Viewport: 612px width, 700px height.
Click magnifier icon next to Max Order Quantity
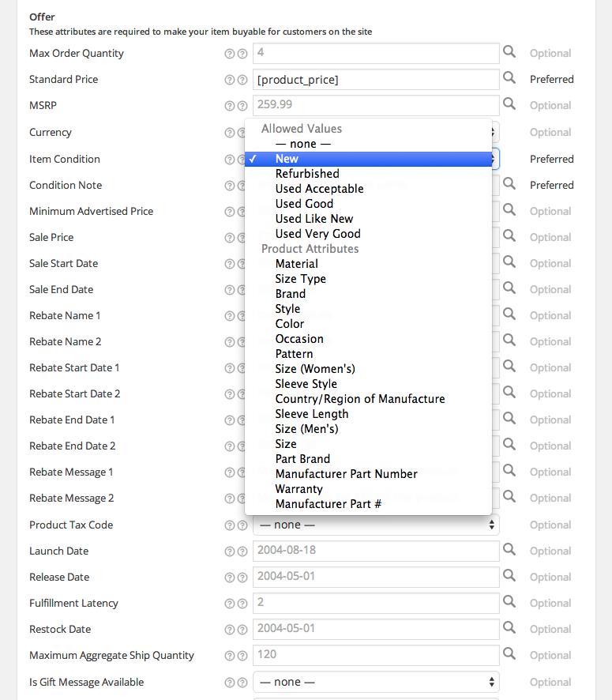pos(509,52)
